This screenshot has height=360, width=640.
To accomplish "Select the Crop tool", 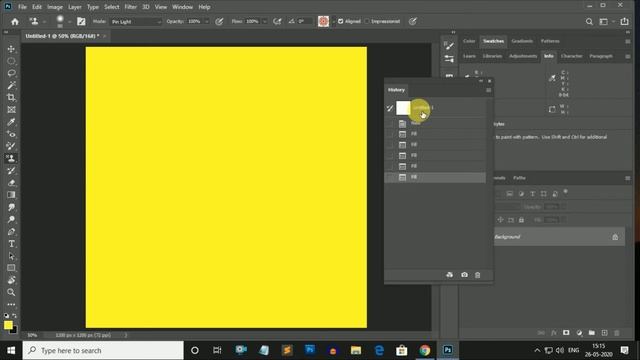I will (x=11, y=98).
